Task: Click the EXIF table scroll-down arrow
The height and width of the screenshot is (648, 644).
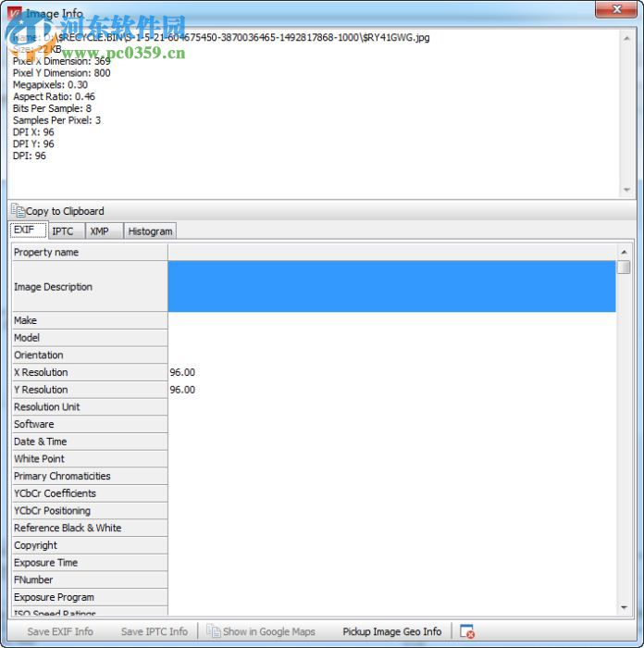Action: point(624,607)
